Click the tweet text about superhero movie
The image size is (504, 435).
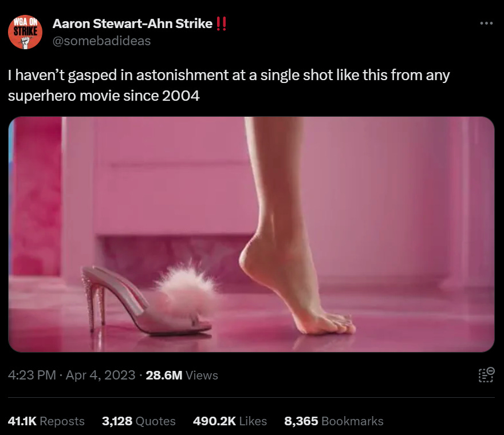pyautogui.click(x=229, y=85)
